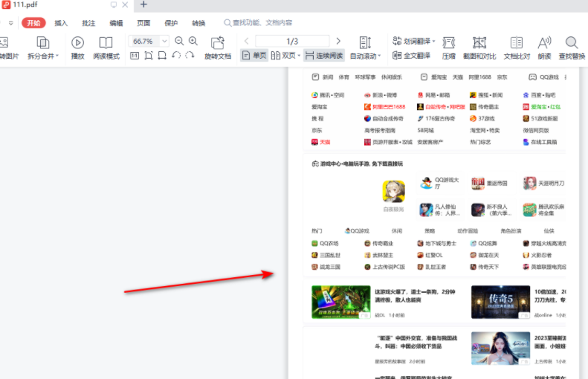Screen dimensions: 588x379
Task: Close the 111.pdf tab
Action: coord(125,4)
